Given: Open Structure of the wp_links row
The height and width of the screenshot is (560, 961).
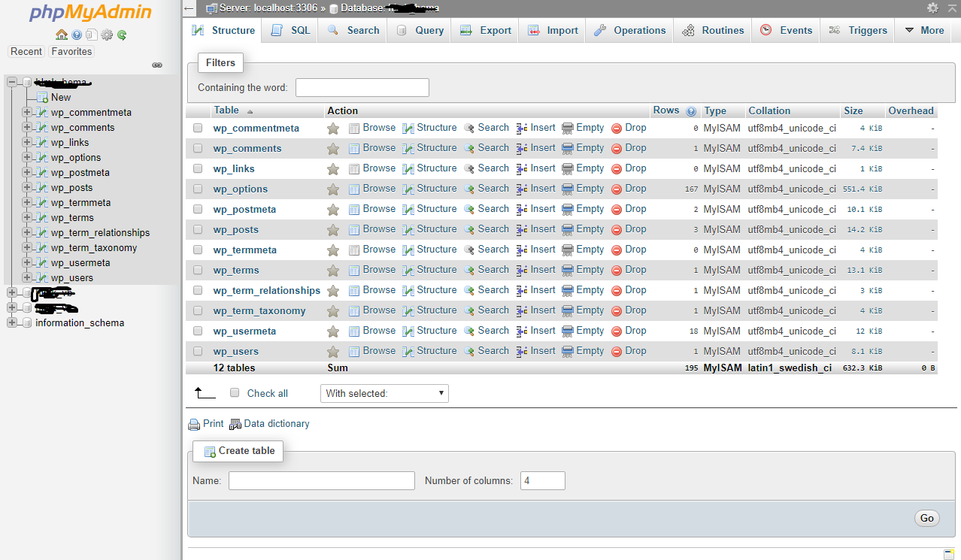Looking at the screenshot, I should (429, 168).
